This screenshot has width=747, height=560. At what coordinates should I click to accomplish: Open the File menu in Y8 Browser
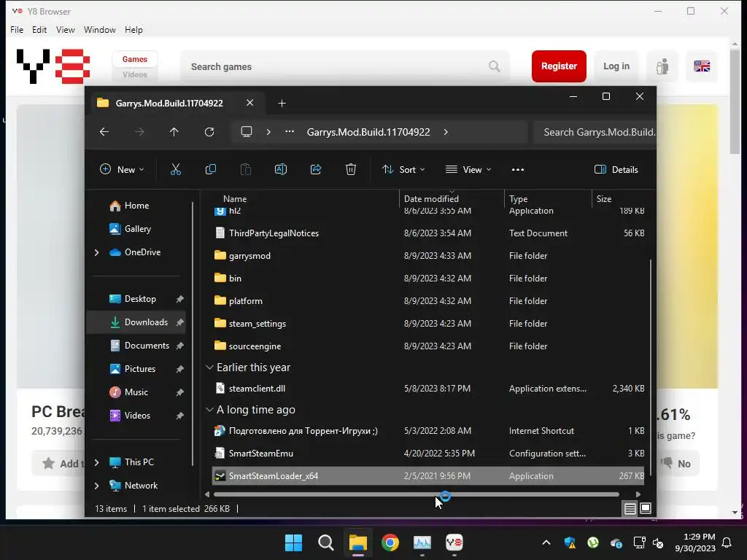(17, 29)
